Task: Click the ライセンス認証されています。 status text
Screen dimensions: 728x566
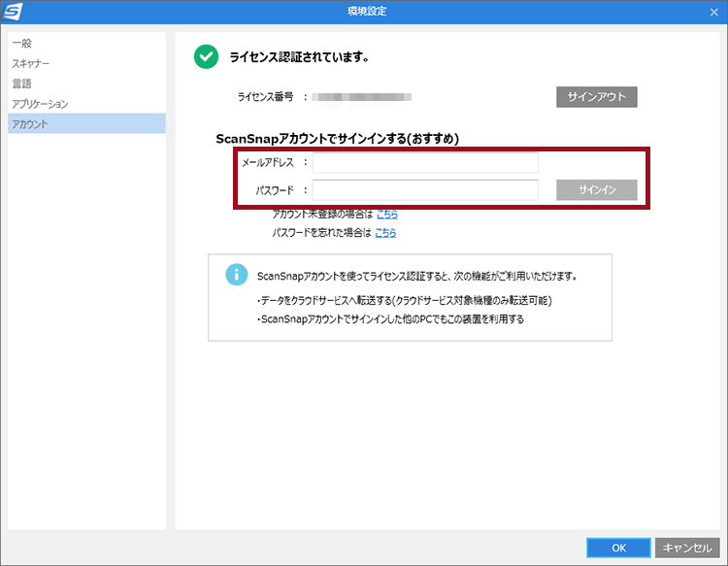Action: 300,57
